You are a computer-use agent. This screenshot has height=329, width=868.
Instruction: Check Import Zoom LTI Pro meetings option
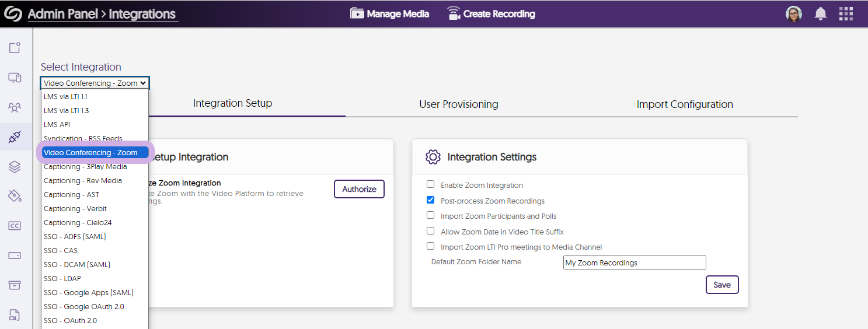click(430, 246)
